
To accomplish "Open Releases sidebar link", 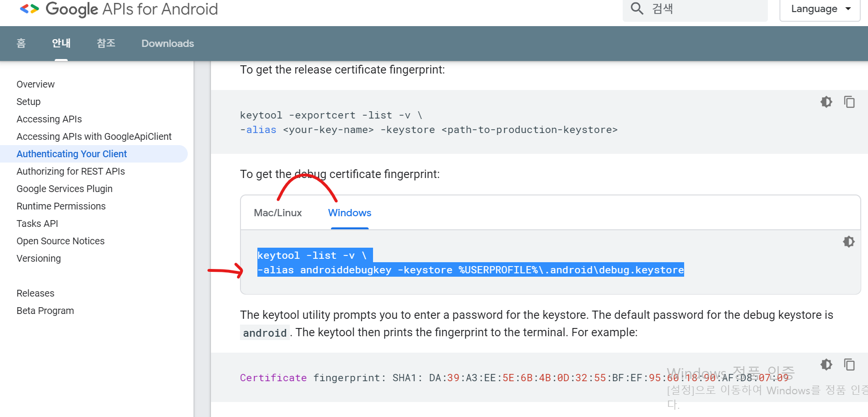I will 35,293.
